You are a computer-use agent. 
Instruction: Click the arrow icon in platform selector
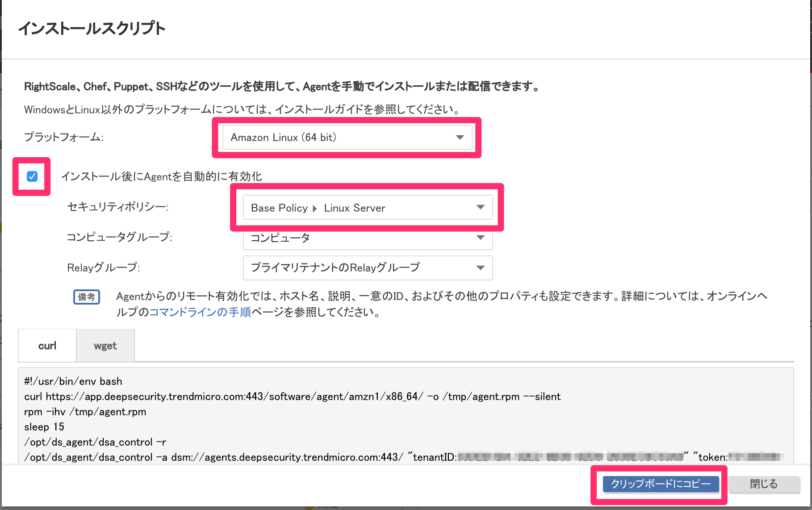(460, 138)
